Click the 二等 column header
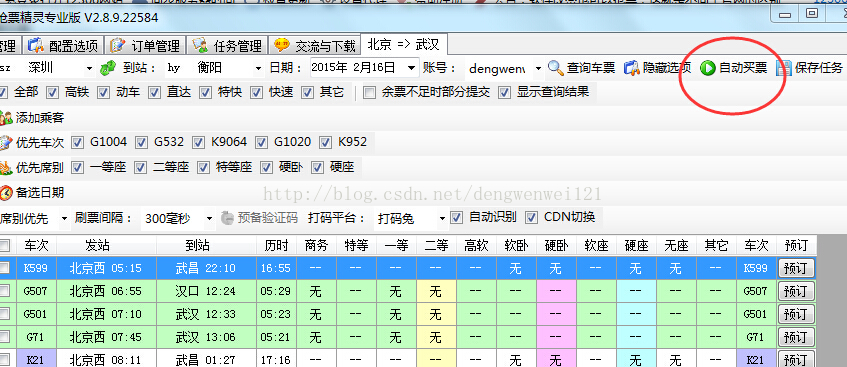Viewport: 847px width, 367px height. point(435,245)
